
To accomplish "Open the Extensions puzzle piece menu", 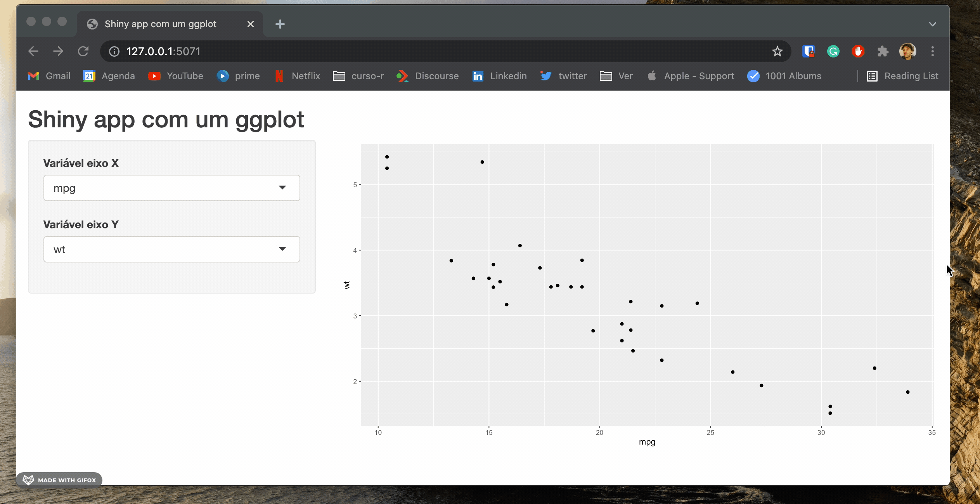I will click(883, 51).
